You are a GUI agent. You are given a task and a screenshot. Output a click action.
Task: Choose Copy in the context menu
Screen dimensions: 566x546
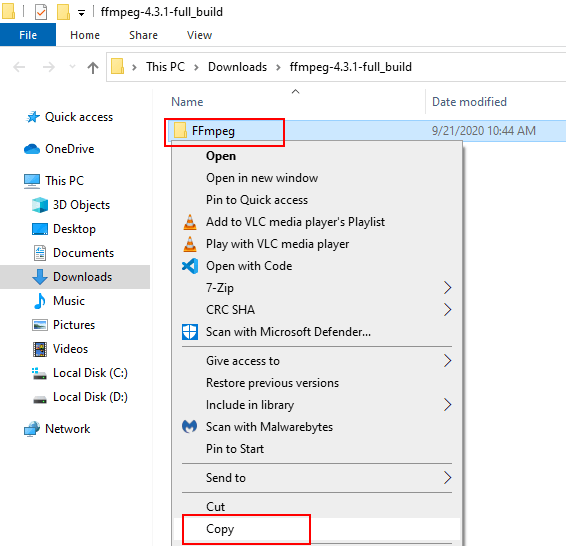pyautogui.click(x=317, y=529)
